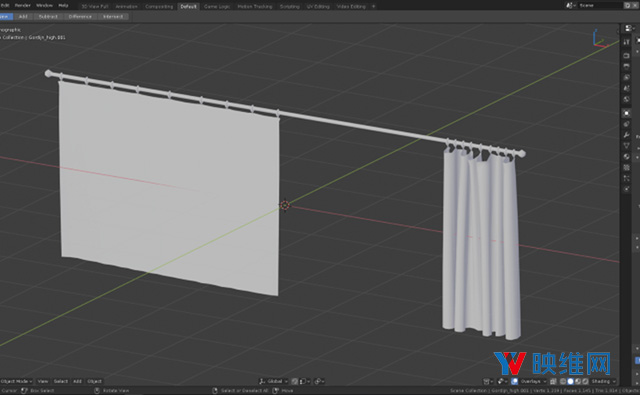Open the World properties tab
This screenshot has width=640, height=395.
(x=627, y=99)
